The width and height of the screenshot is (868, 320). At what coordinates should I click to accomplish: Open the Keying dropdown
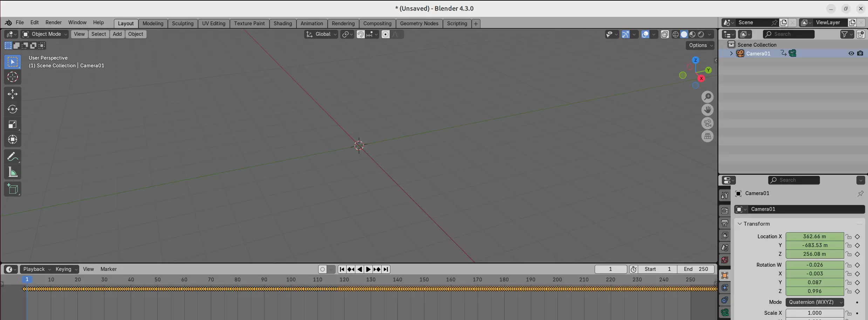(66, 269)
